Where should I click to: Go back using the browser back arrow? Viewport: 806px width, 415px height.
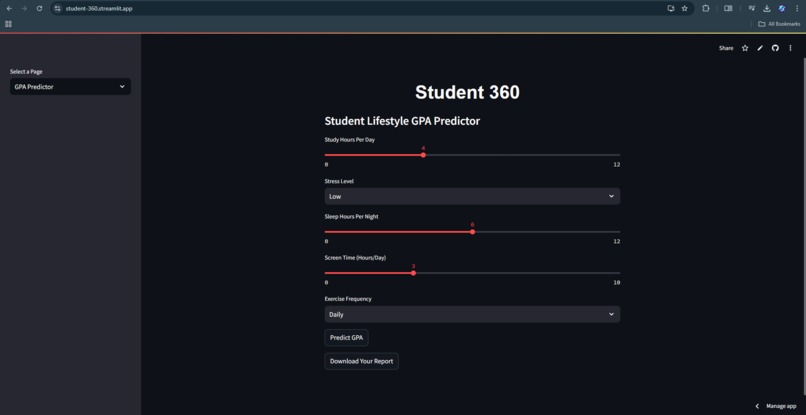point(9,8)
